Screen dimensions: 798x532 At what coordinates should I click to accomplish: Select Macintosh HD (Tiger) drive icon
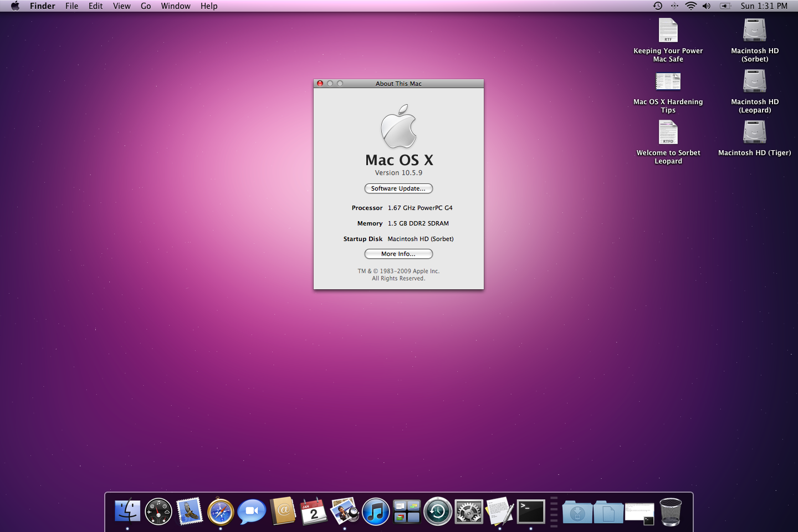point(755,132)
